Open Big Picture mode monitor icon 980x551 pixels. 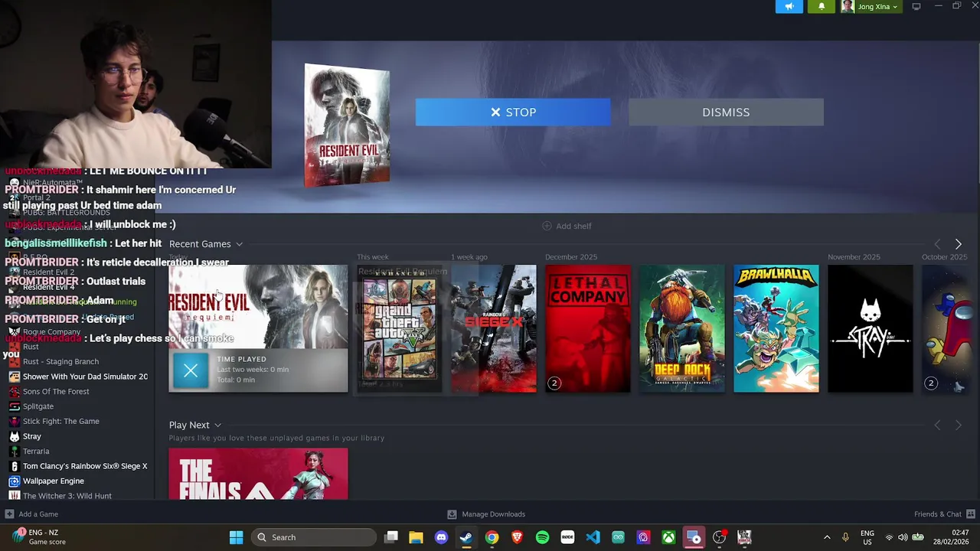[916, 7]
